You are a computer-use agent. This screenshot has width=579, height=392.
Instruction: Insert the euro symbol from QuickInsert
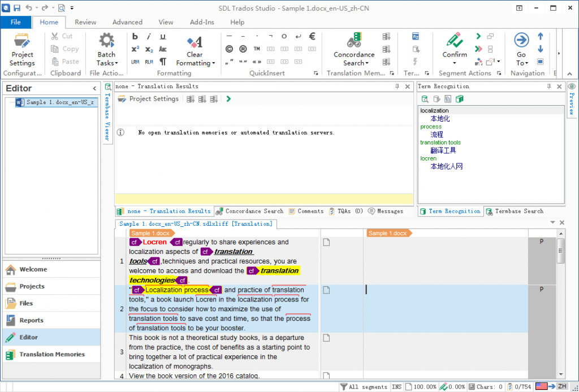click(312, 36)
